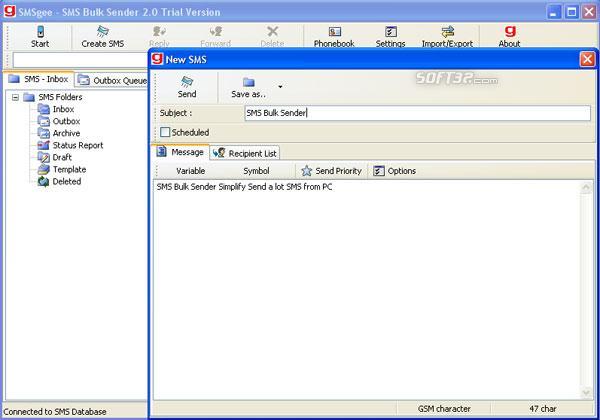
Task: Click the greyed Forward toolbar icon
Action: pyautogui.click(x=215, y=32)
